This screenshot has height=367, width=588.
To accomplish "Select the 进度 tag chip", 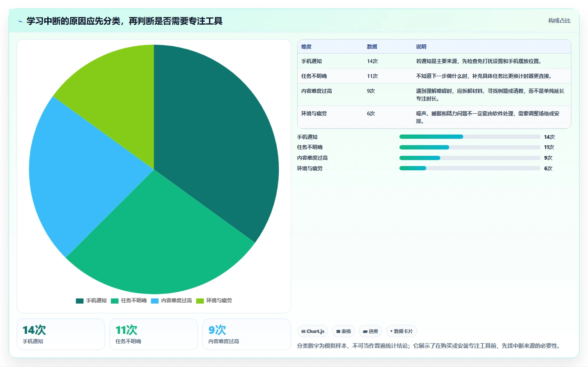I will (370, 331).
